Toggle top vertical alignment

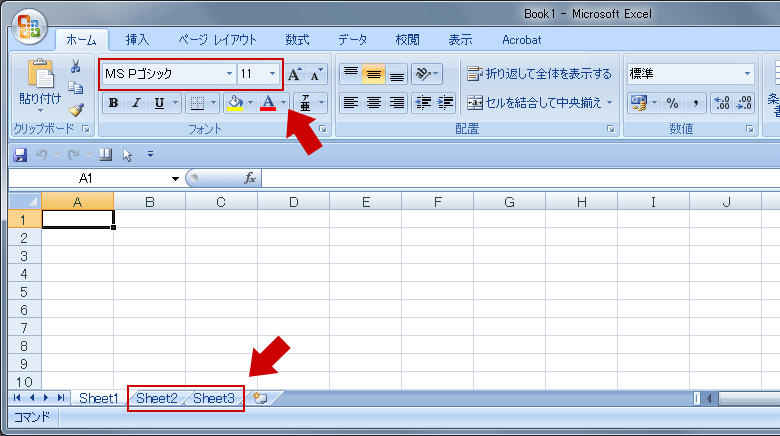click(351, 74)
